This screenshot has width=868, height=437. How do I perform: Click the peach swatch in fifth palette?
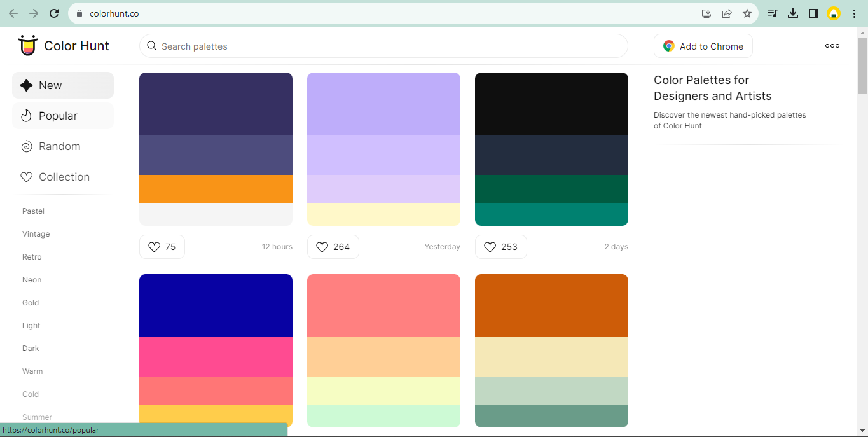tap(383, 357)
